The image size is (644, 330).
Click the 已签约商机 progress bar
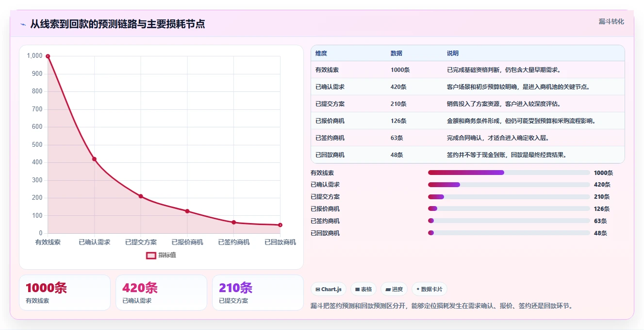click(509, 221)
